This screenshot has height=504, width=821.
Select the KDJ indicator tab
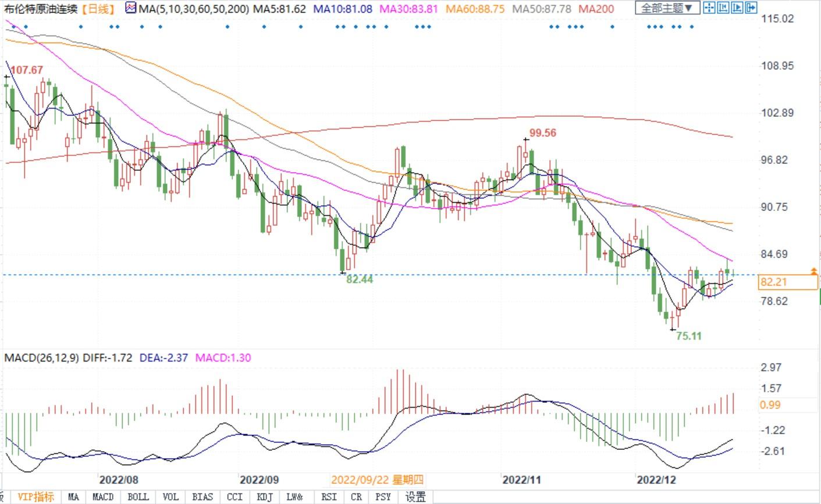[x=265, y=497]
